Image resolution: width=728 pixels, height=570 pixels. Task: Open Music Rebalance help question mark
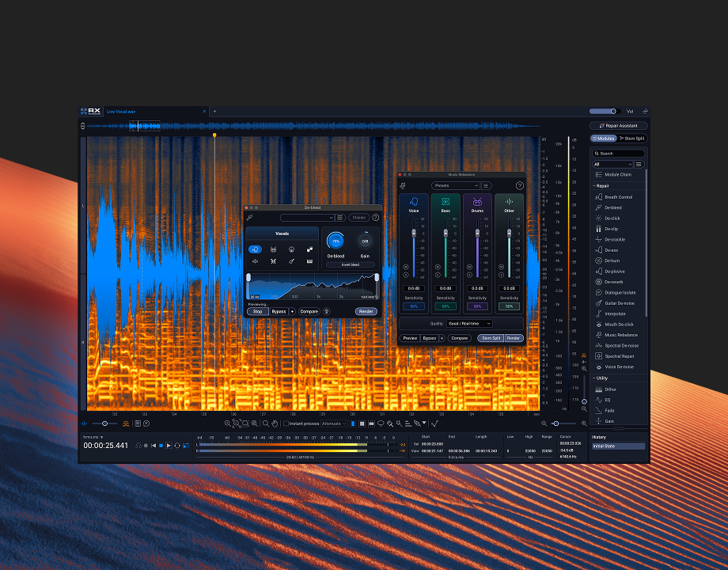click(x=520, y=186)
